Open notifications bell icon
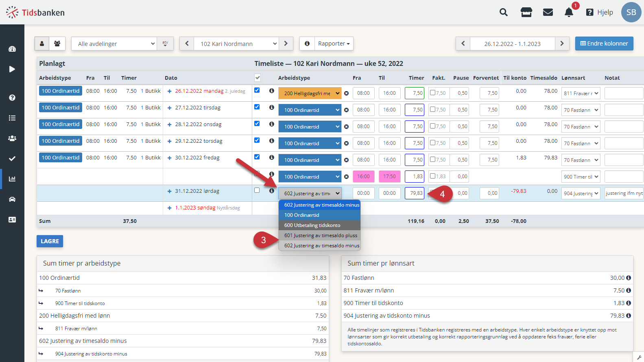Image resolution: width=644 pixels, height=362 pixels. pos(569,13)
